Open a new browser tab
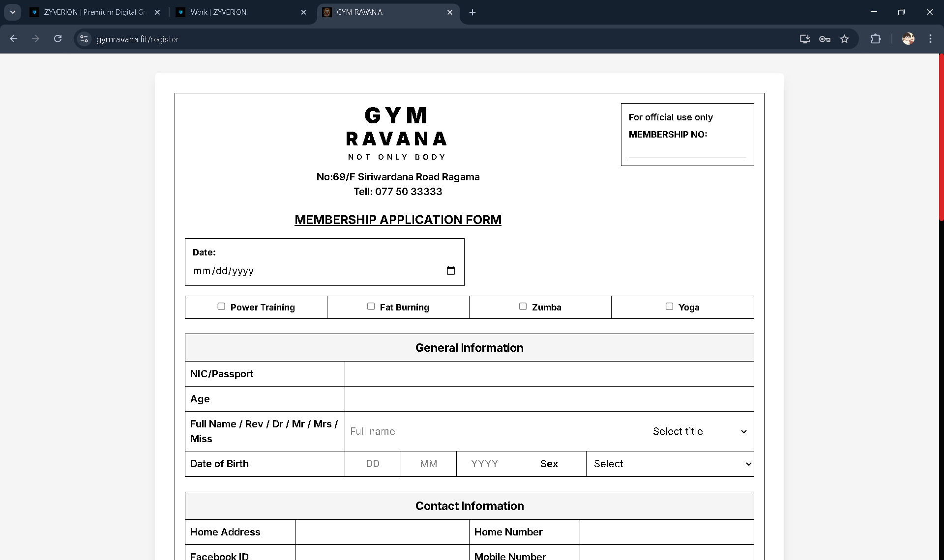Viewport: 944px width, 560px height. (x=472, y=12)
